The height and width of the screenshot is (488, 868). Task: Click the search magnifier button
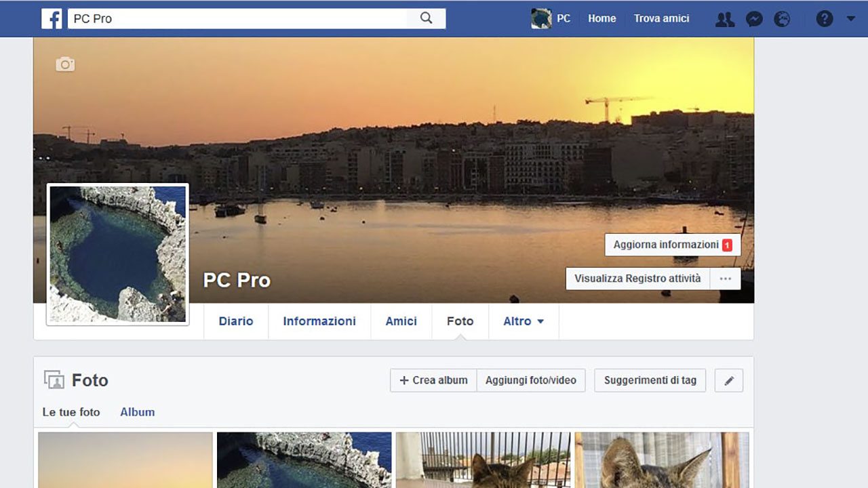point(426,18)
